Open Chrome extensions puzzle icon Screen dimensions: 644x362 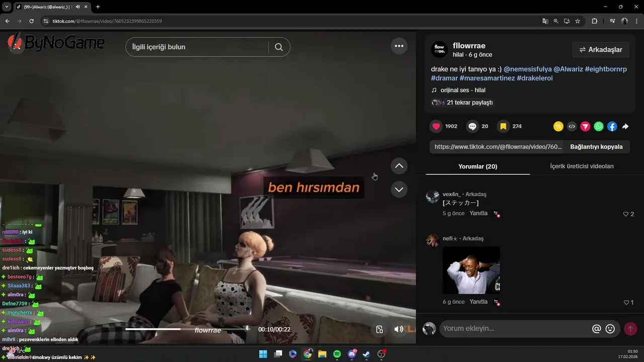595,21
